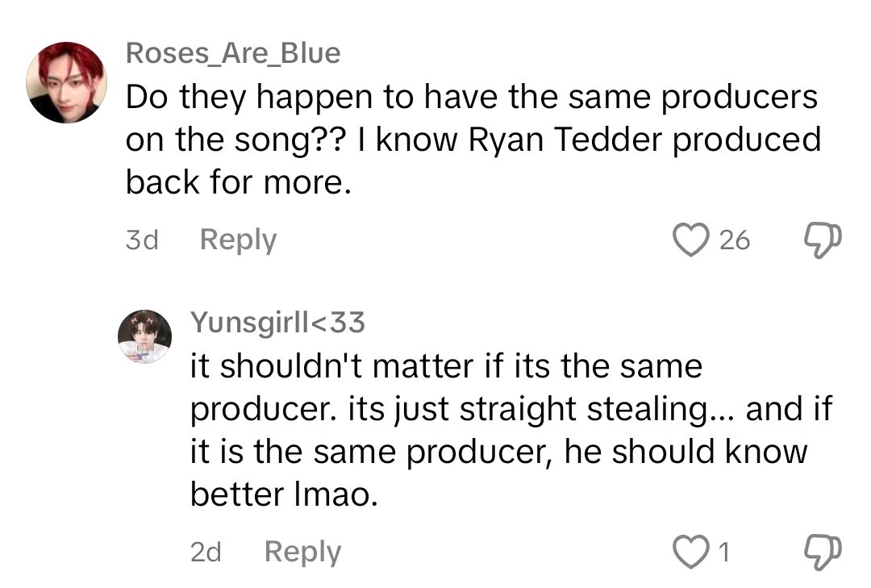
Task: Reply to Yunsgirll<33's comment
Action: (x=302, y=553)
